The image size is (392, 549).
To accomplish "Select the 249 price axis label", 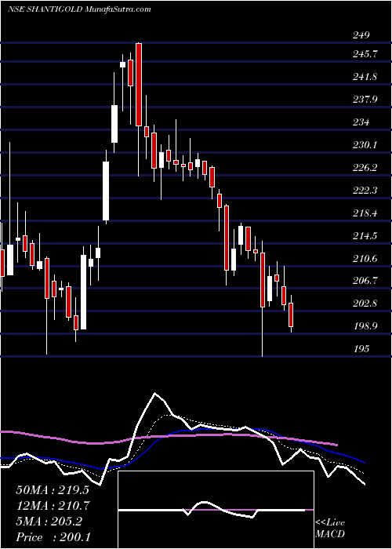I will pos(361,35).
